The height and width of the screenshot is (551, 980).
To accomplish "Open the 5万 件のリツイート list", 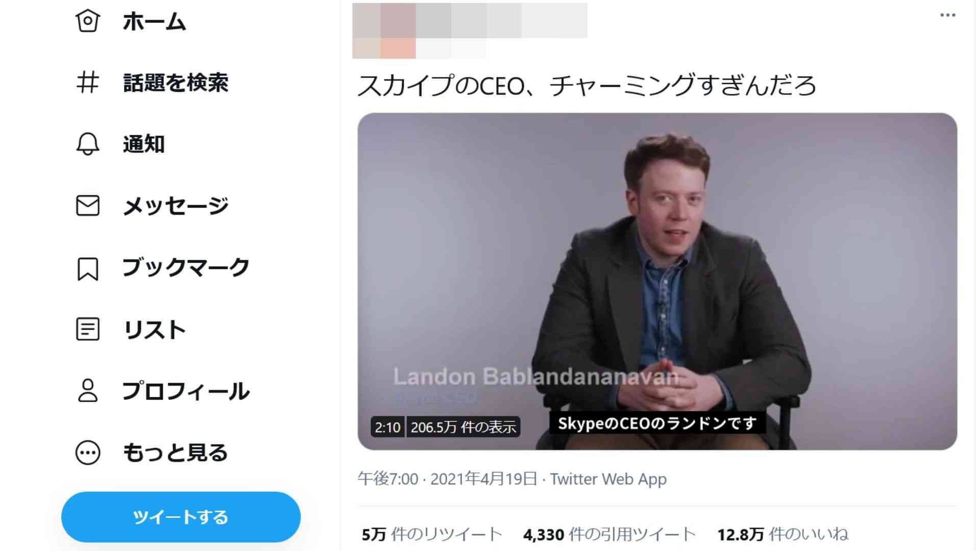I will 432,534.
